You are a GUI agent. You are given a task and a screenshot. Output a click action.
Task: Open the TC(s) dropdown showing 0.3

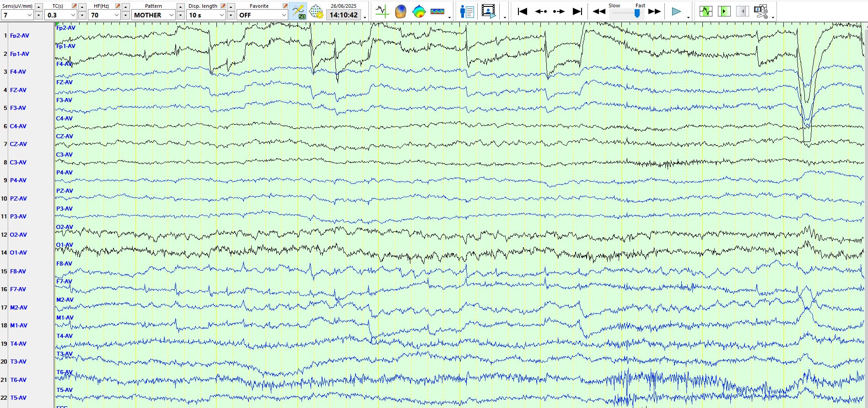click(x=61, y=15)
